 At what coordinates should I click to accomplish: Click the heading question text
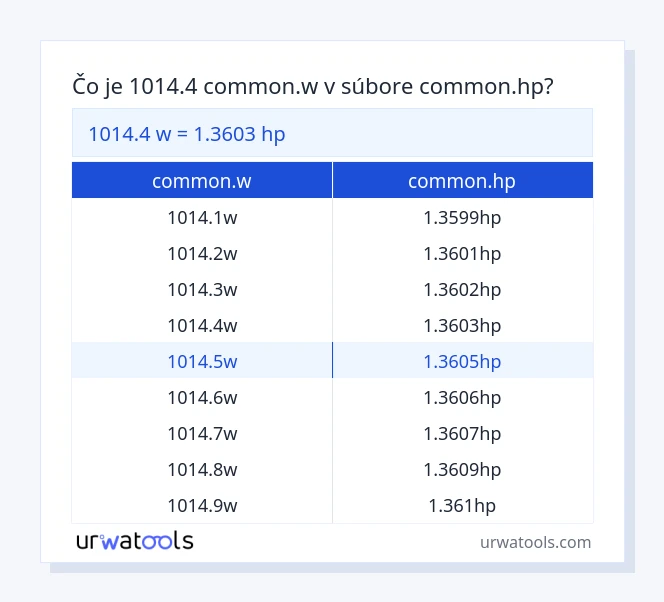(x=314, y=87)
